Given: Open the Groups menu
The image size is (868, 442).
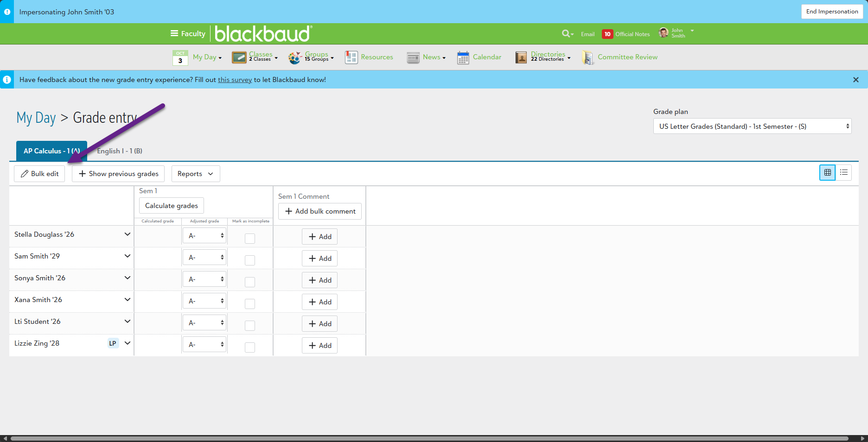Looking at the screenshot, I should 319,57.
